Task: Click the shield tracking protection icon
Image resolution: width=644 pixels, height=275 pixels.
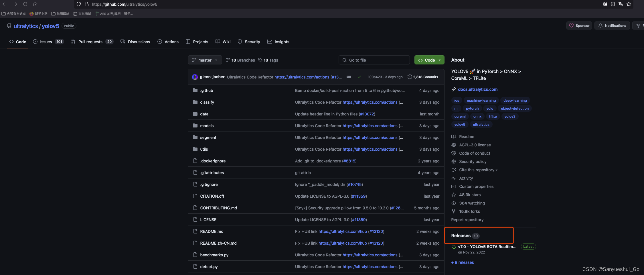Action: 79,4
